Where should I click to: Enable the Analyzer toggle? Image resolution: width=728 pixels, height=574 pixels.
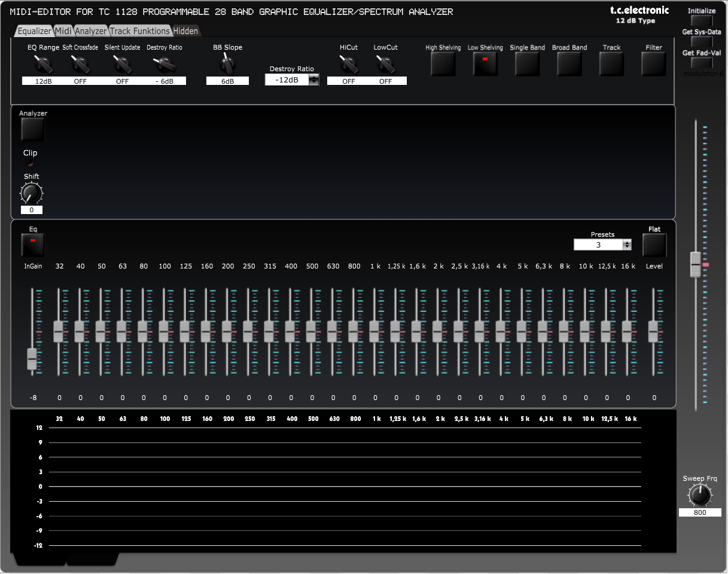pos(32,129)
